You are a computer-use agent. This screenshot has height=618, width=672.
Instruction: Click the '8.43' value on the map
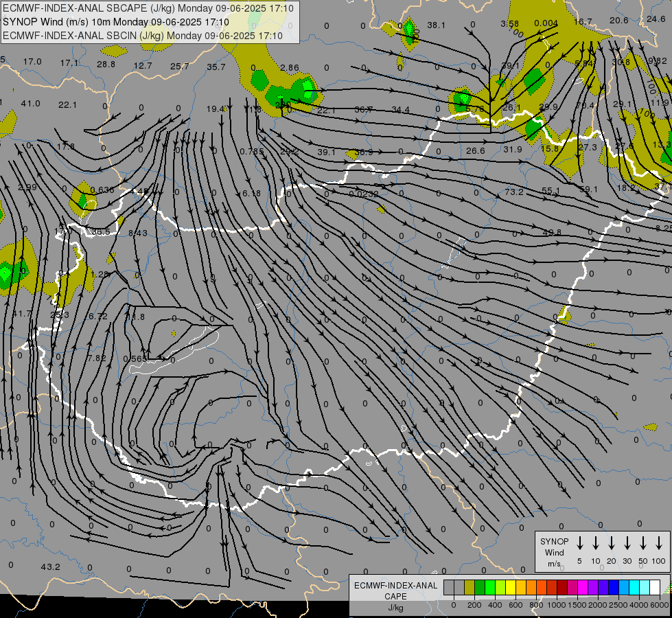click(x=137, y=233)
